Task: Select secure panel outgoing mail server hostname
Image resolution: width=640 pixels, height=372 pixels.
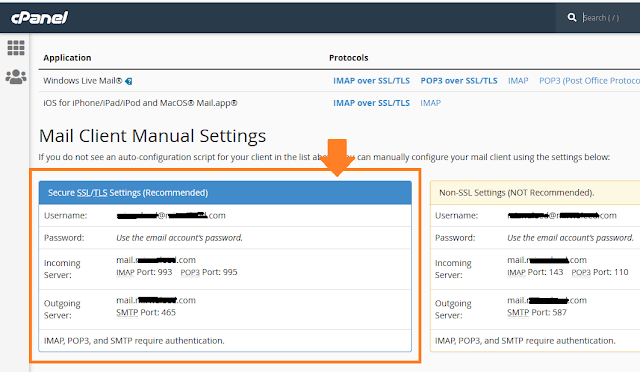Action: point(156,301)
